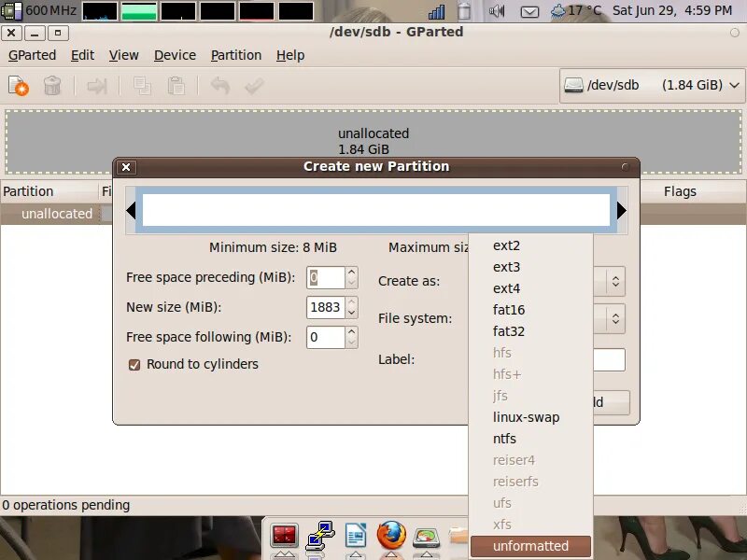
Task: Launch Firefox from the dock
Action: (391, 535)
